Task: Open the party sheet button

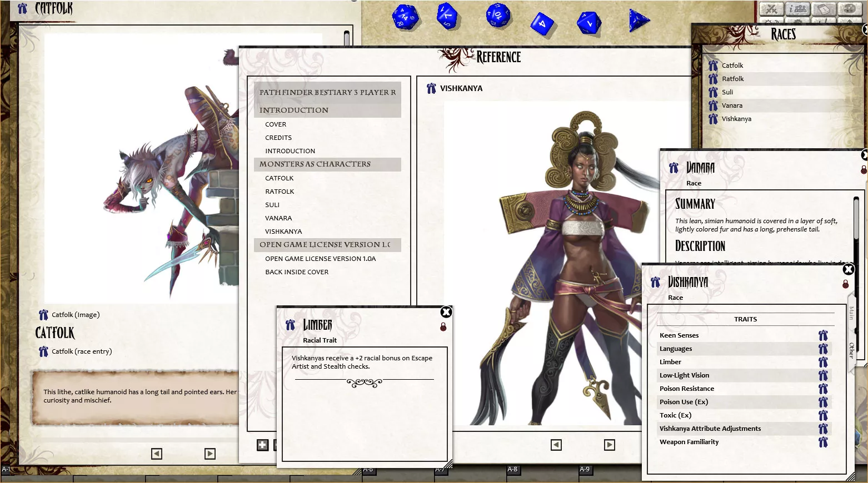Action: pyautogui.click(x=798, y=9)
